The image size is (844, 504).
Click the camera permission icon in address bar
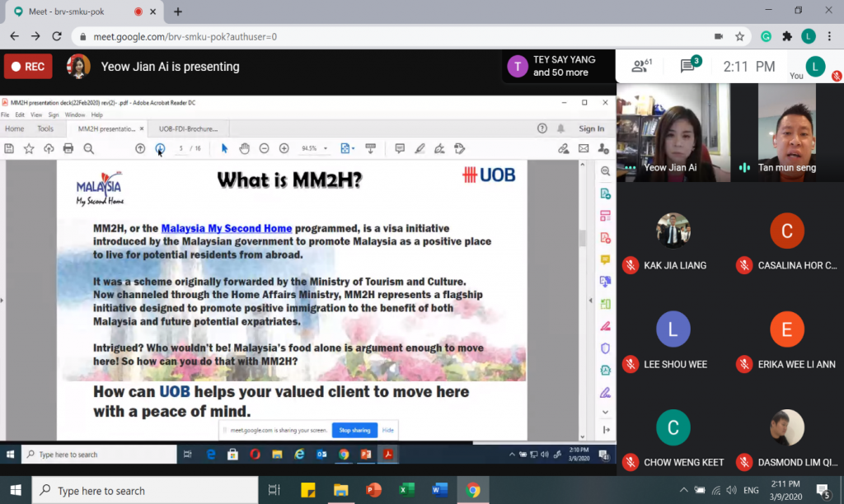(719, 36)
